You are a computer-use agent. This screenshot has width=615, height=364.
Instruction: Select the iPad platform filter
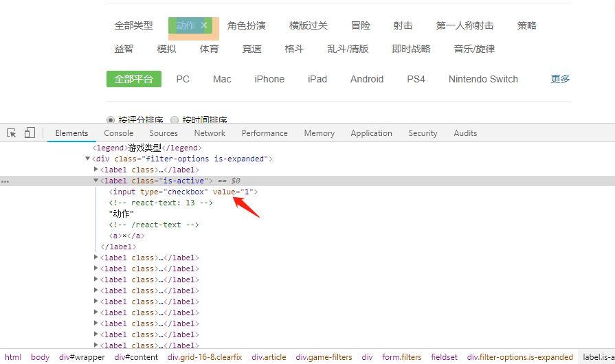(317, 79)
